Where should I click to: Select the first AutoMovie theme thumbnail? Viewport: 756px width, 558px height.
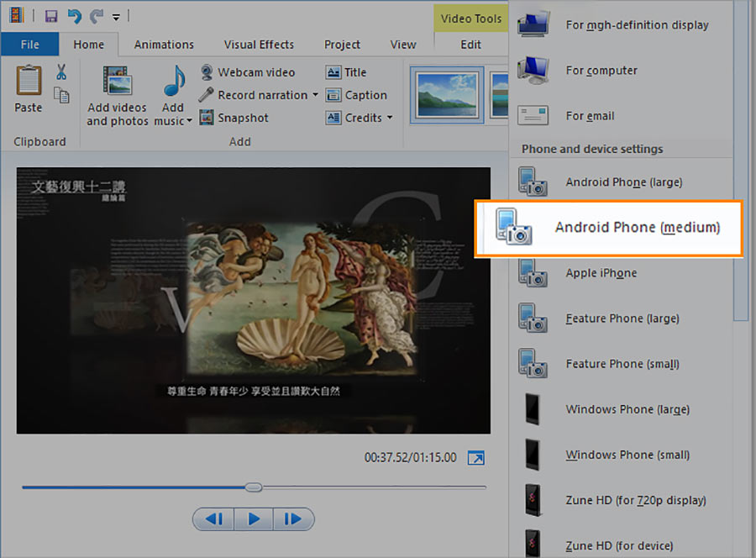click(447, 96)
